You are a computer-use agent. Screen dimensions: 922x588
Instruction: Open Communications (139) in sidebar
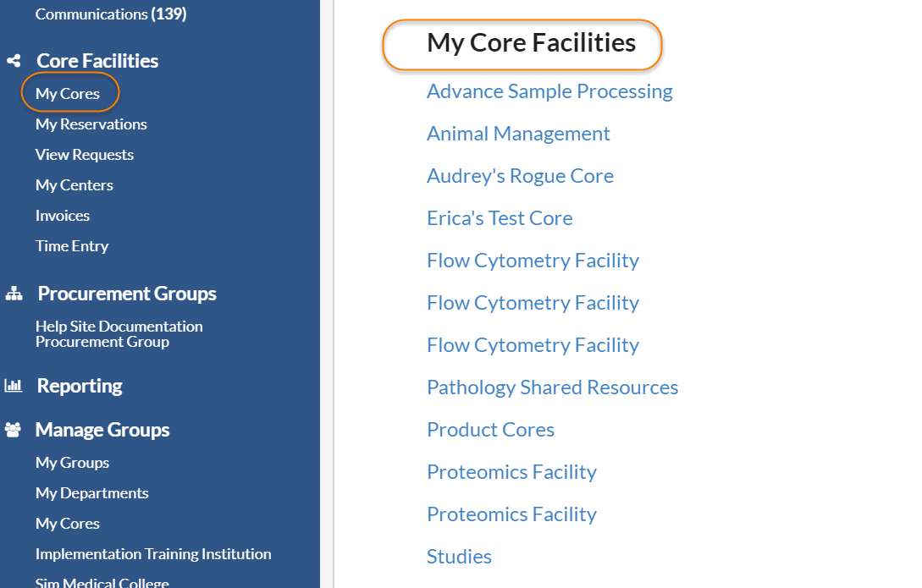[110, 14]
